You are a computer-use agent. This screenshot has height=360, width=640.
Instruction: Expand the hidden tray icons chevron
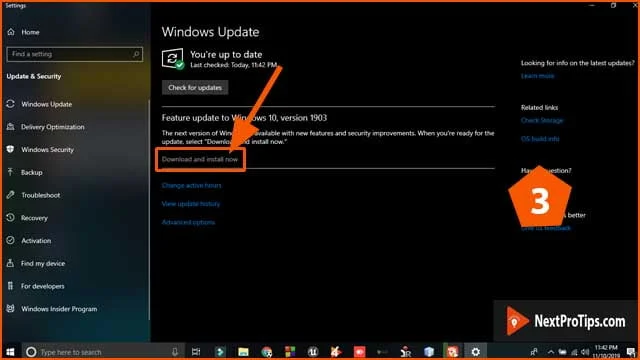click(x=551, y=352)
